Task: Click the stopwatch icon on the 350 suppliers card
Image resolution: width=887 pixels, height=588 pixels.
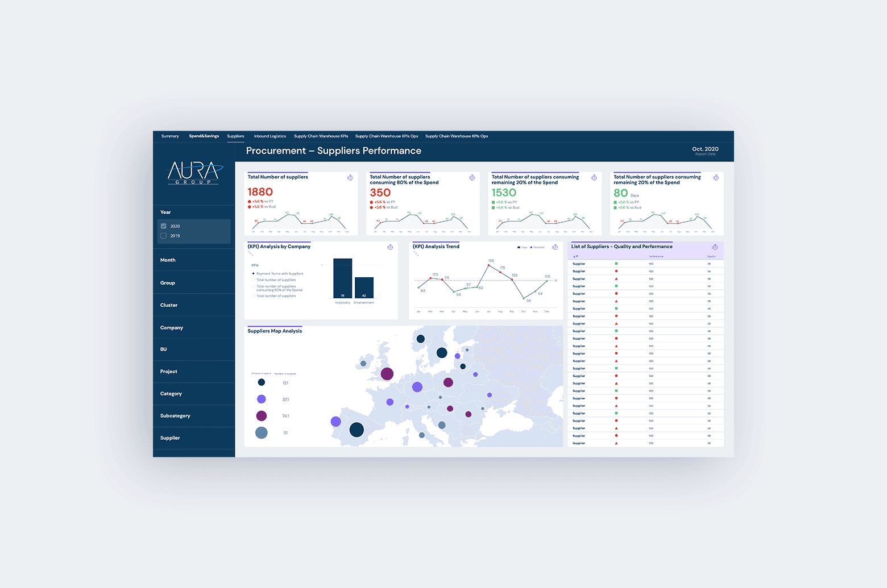Action: [x=472, y=178]
